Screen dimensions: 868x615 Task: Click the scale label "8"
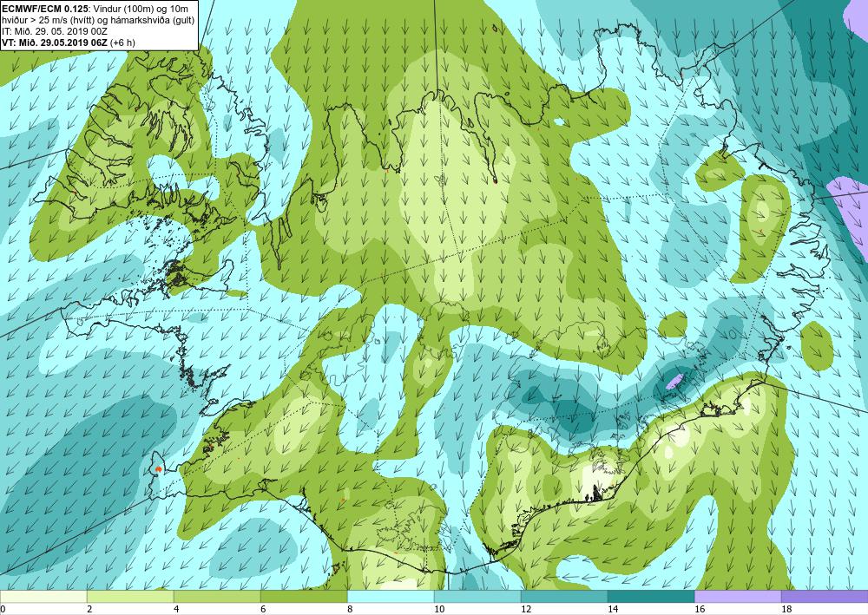coord(350,610)
